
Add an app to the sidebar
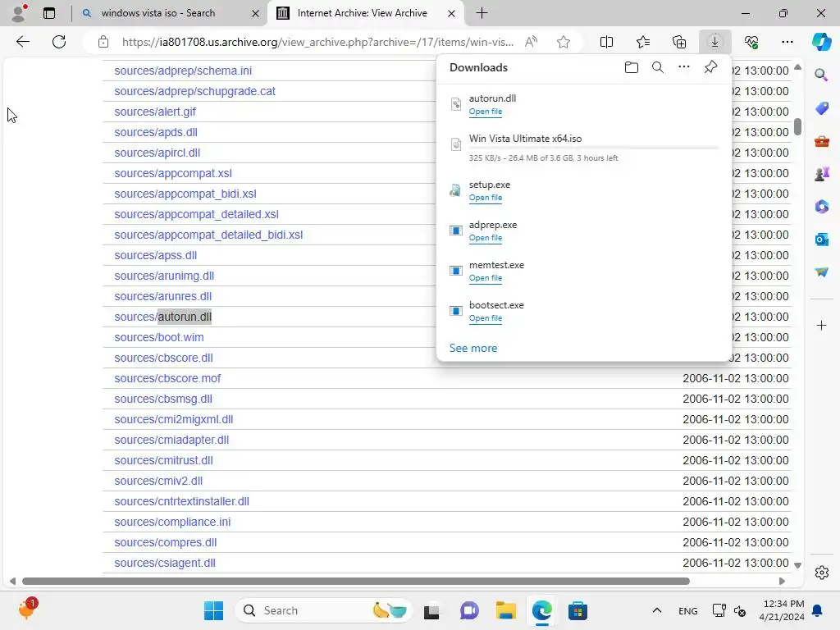[821, 325]
